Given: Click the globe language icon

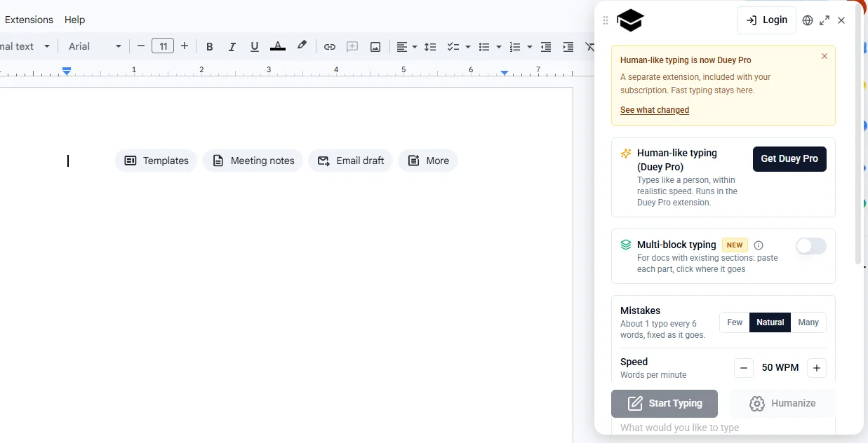Looking at the screenshot, I should (x=808, y=20).
